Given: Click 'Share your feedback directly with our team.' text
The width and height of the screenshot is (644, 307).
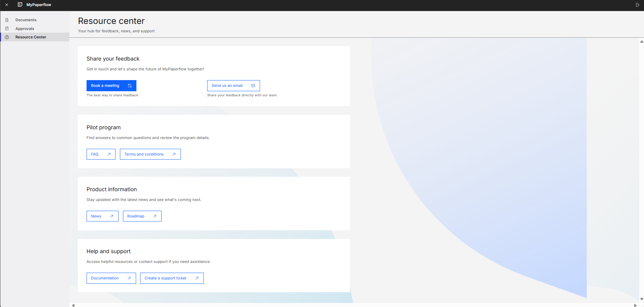Looking at the screenshot, I should pyautogui.click(x=242, y=95).
